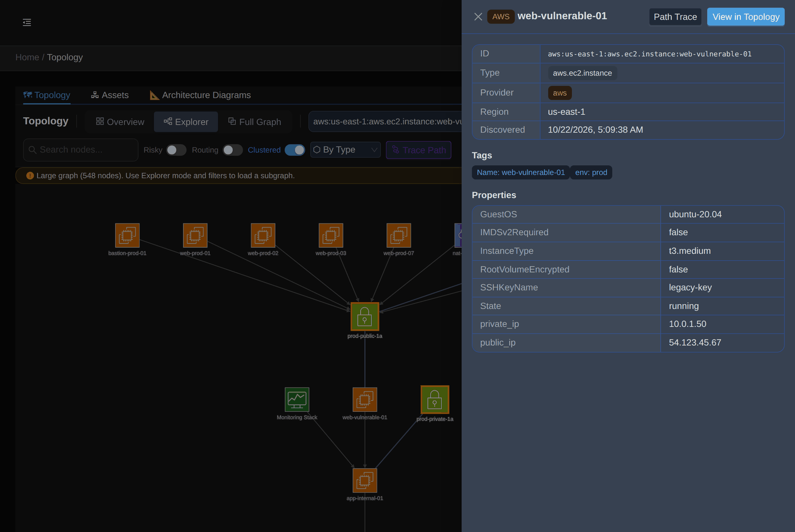Collapse the sidebar menu icon
Screen dimensions: 795x532
coord(27,22)
